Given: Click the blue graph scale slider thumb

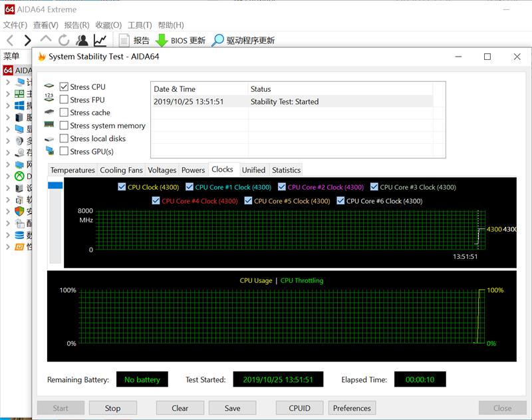Looking at the screenshot, I should pos(55,185).
